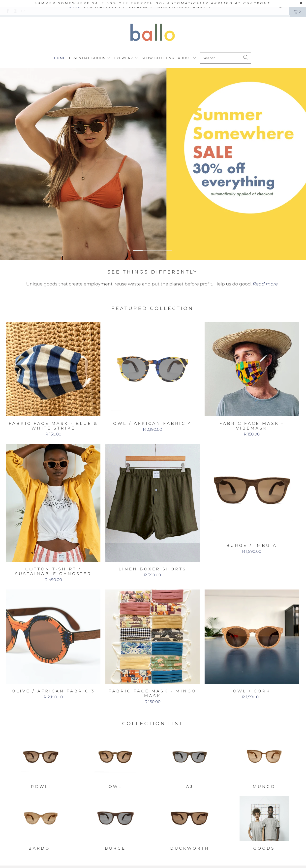
Task: Expand the Eyewear dropdown menu
Action: tap(126, 58)
